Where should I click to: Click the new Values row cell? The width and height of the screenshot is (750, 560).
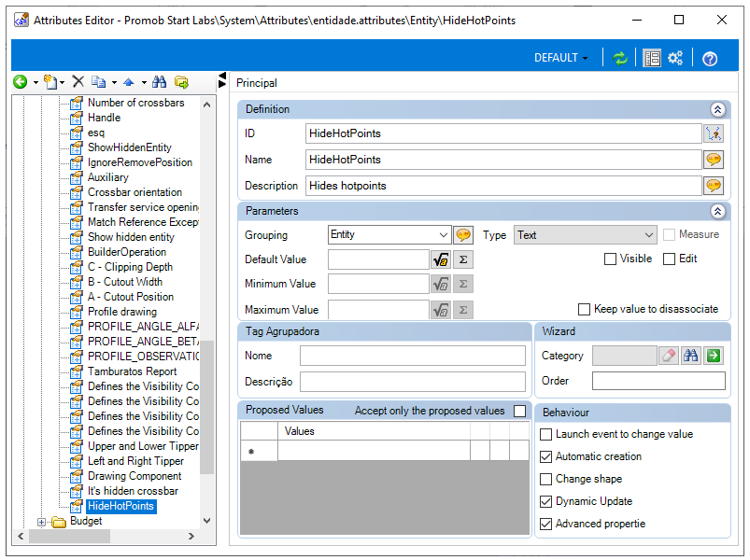click(374, 451)
